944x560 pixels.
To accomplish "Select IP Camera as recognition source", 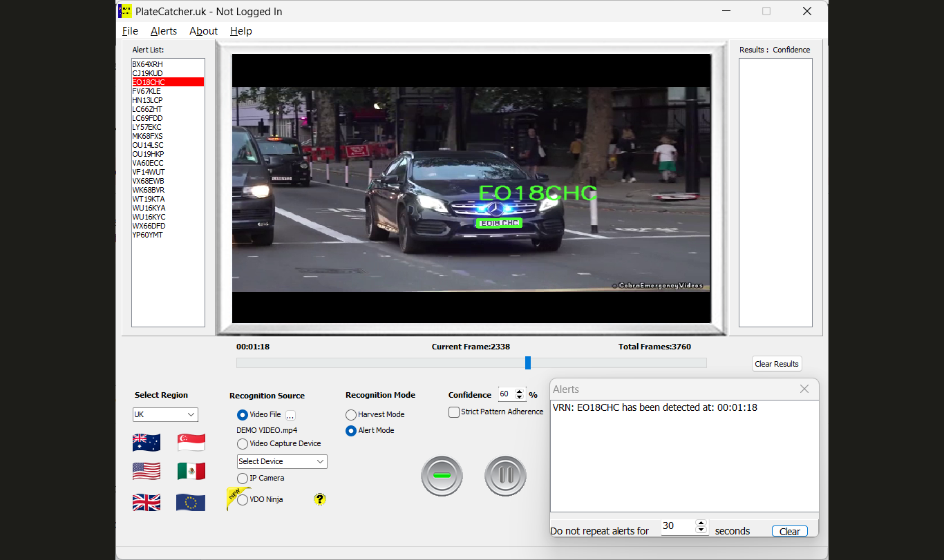I will tap(243, 479).
